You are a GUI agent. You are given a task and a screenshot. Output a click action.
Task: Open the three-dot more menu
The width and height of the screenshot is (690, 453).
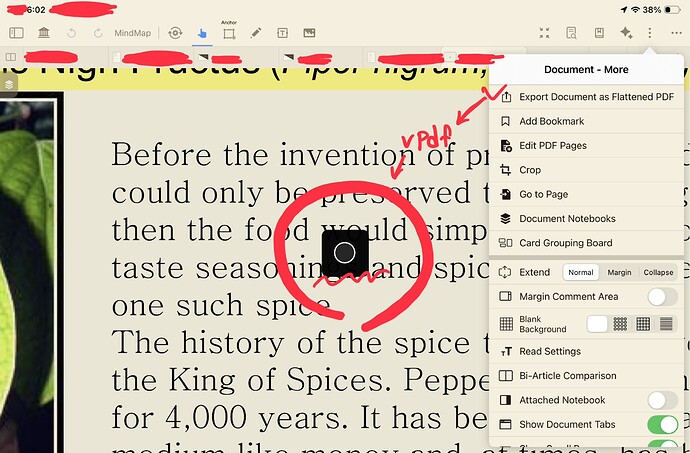[651, 33]
